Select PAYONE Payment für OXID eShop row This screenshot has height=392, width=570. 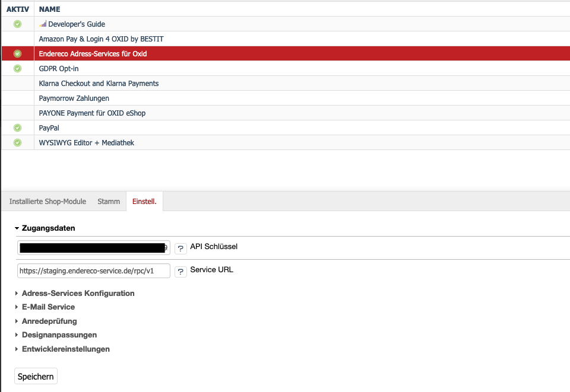pos(286,113)
